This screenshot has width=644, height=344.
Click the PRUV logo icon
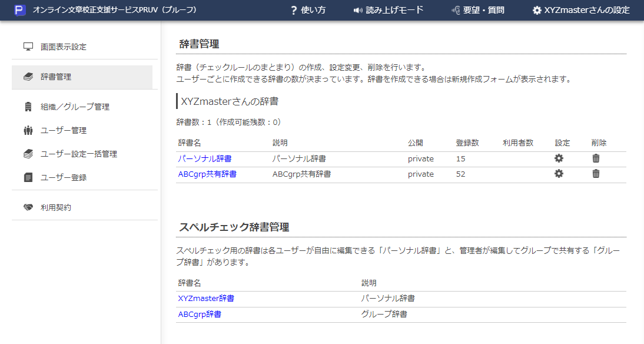click(x=20, y=11)
